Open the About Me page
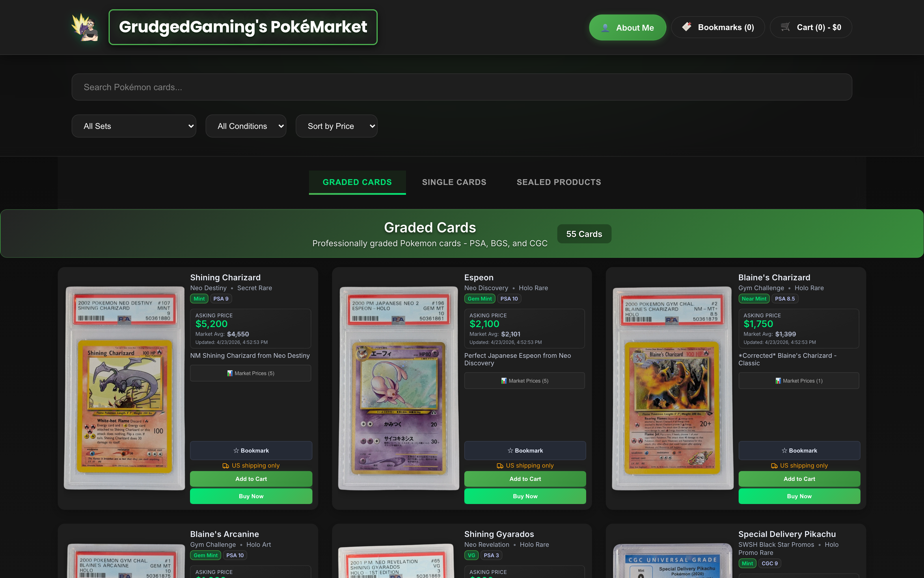This screenshot has width=924, height=578. point(628,27)
